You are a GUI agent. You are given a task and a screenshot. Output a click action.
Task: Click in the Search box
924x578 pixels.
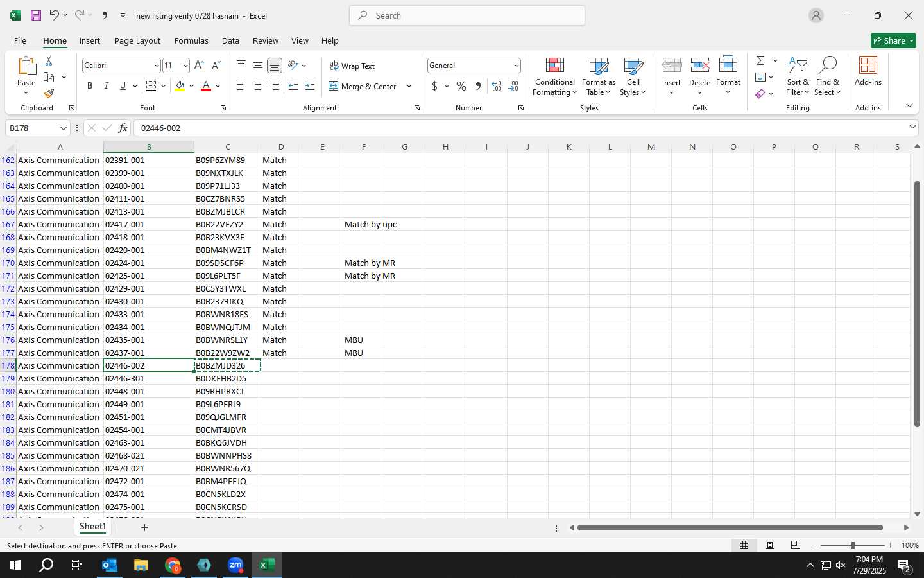467,15
